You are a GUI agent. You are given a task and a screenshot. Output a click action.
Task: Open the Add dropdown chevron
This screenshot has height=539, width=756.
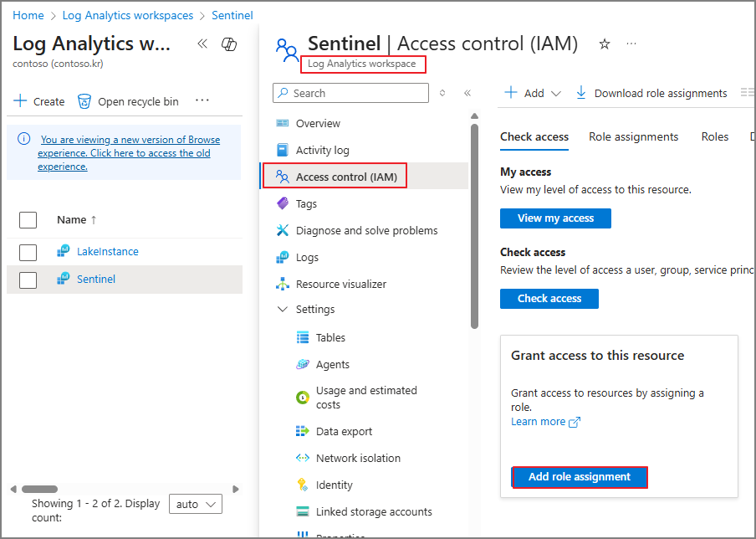click(x=556, y=94)
